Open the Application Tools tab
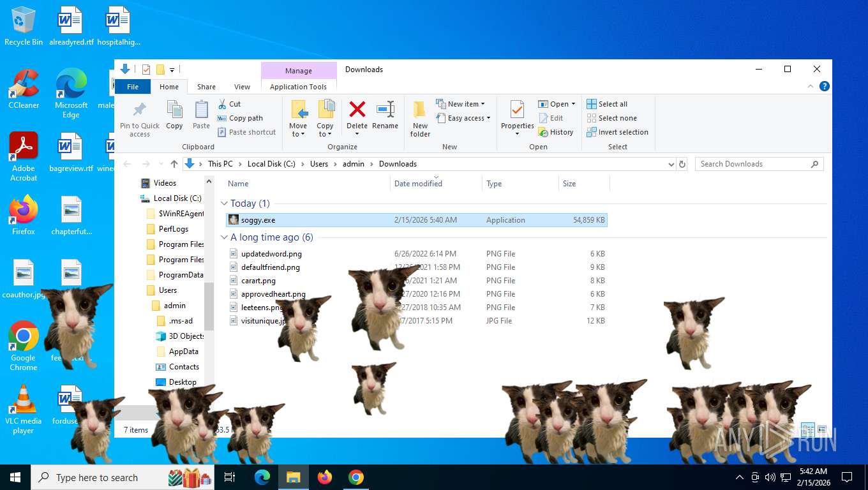Viewport: 868px width, 490px height. click(298, 87)
